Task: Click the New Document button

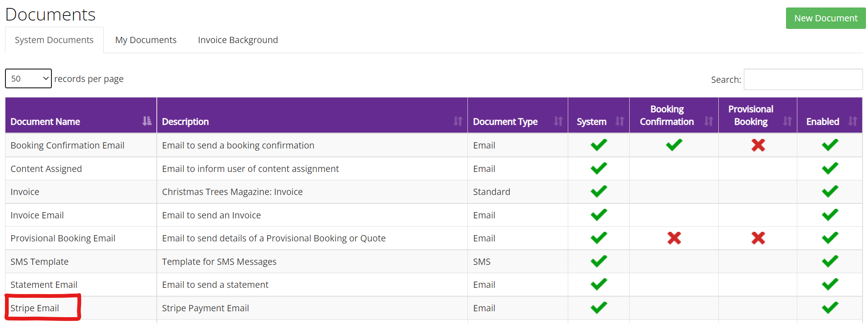Action: [826, 18]
